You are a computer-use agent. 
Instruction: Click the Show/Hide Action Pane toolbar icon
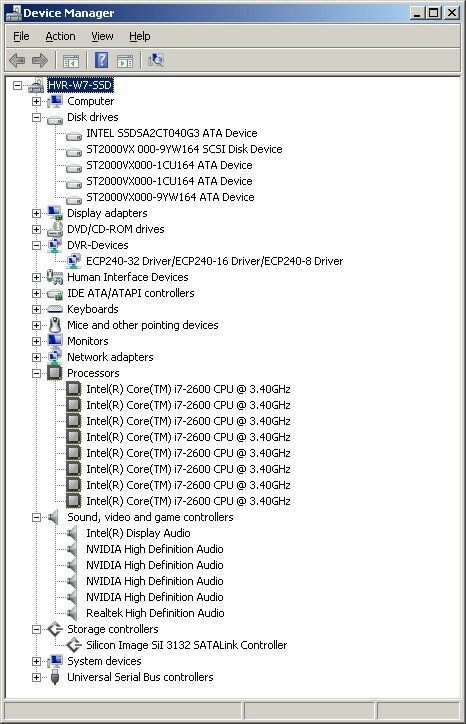coord(125,60)
